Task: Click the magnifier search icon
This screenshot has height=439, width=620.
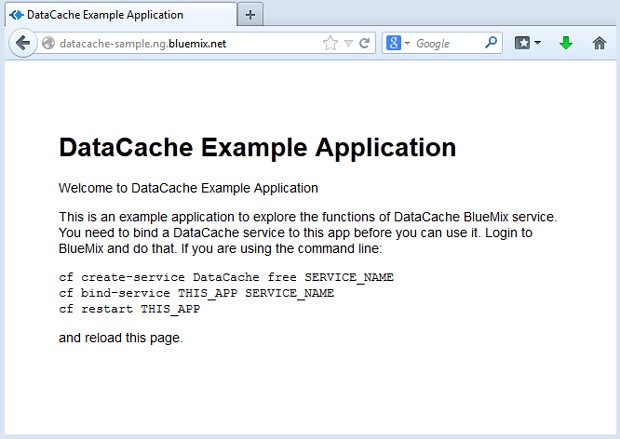Action: [x=491, y=42]
